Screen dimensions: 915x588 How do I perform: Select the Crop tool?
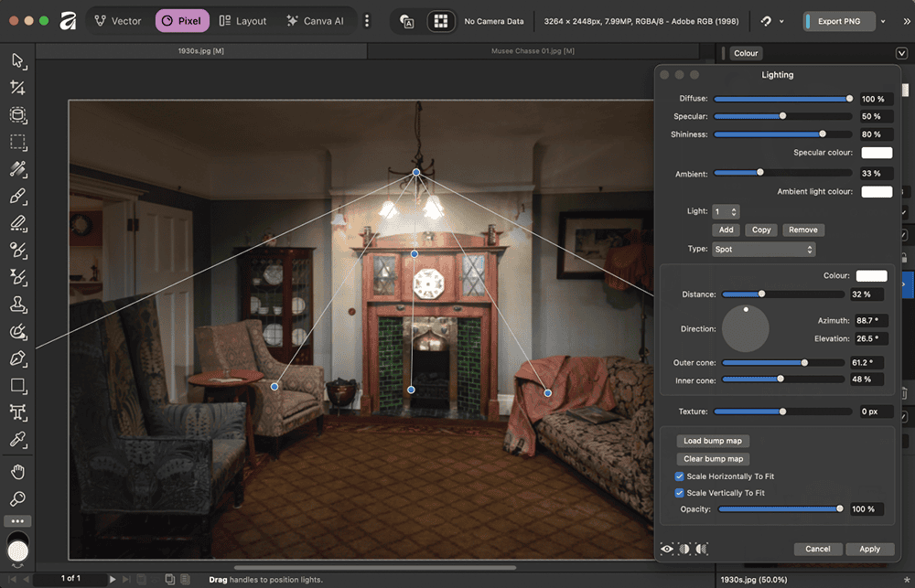(x=17, y=88)
